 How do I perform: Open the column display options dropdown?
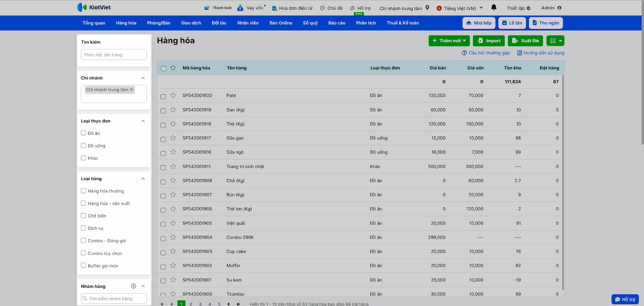555,41
